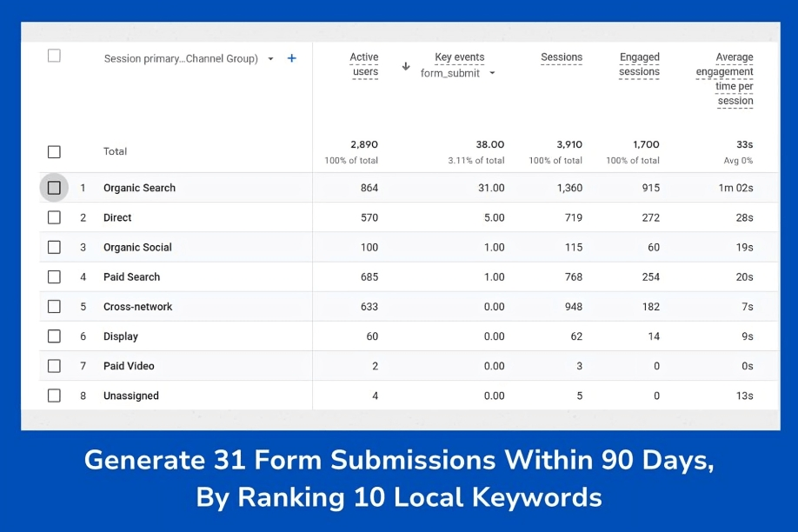The width and height of the screenshot is (798, 532).
Task: Open the Session primary Channel Group dropdown
Action: [270, 59]
